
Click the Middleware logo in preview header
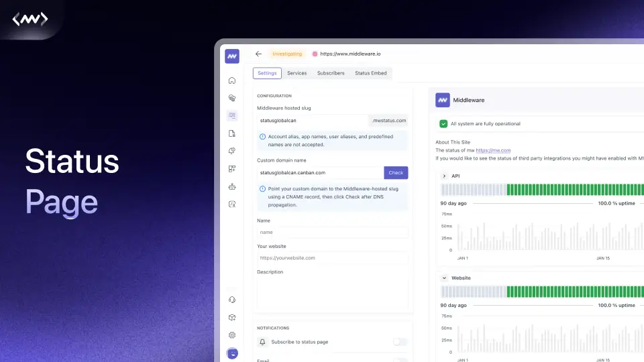coord(442,100)
